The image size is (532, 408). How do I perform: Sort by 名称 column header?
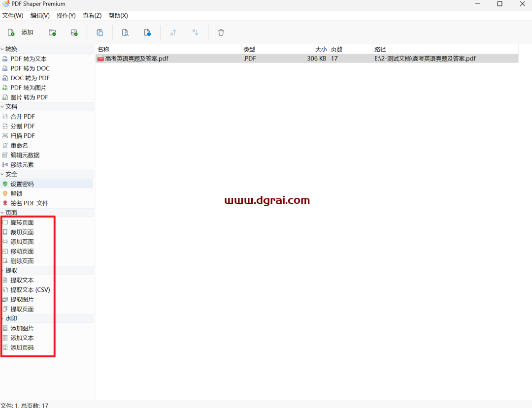pos(168,49)
